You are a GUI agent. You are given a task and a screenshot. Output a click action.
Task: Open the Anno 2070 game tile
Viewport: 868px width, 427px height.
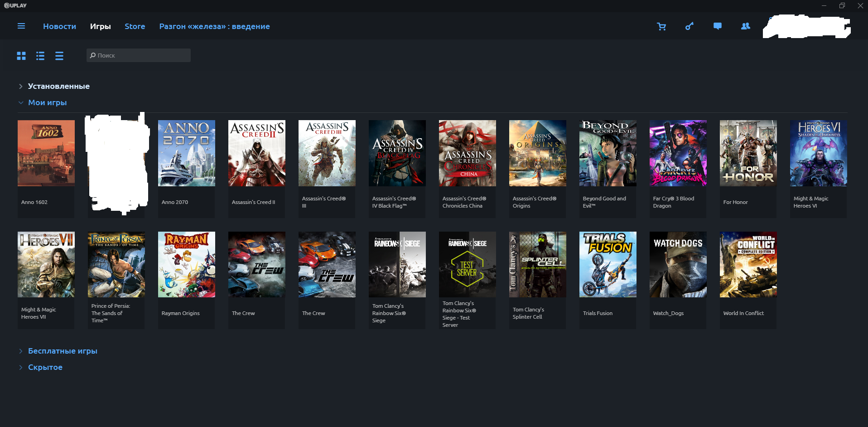[x=187, y=169]
